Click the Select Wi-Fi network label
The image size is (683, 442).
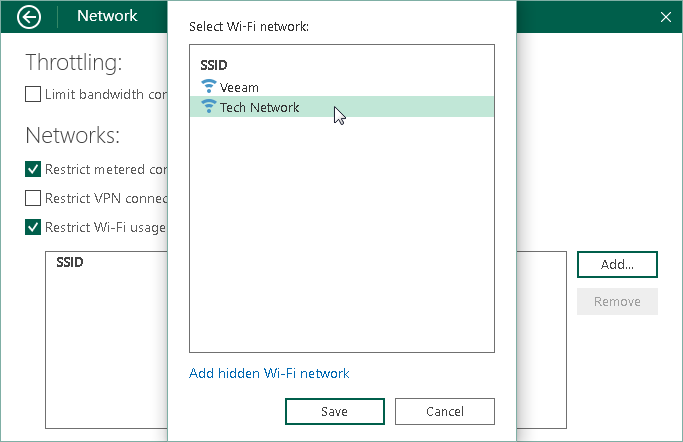click(249, 26)
